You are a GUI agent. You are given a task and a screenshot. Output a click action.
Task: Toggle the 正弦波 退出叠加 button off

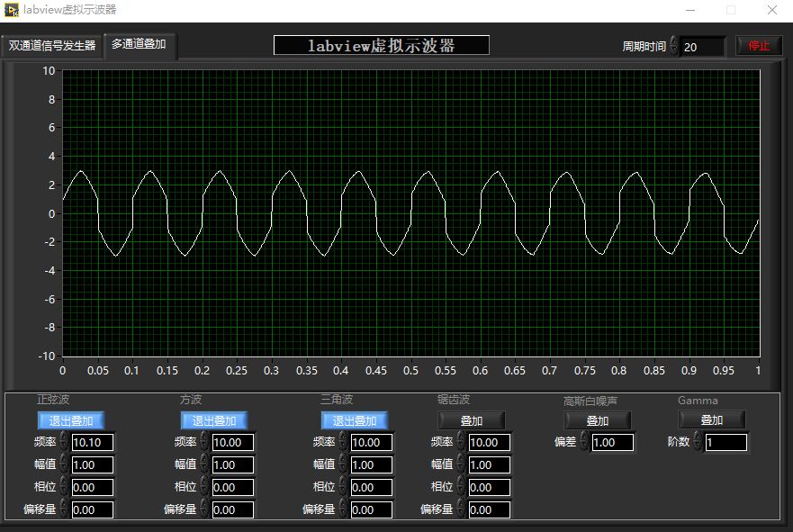click(71, 420)
